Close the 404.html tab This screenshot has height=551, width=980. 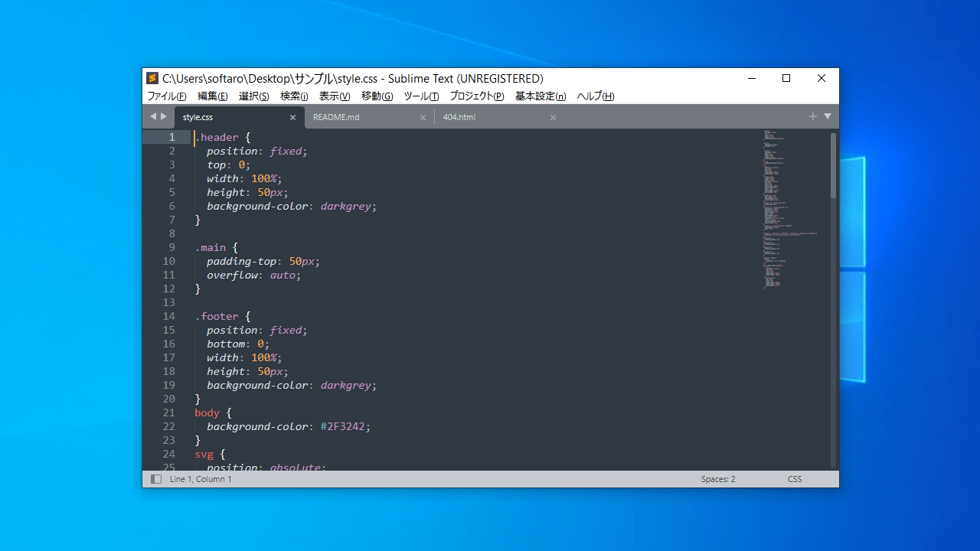(553, 117)
